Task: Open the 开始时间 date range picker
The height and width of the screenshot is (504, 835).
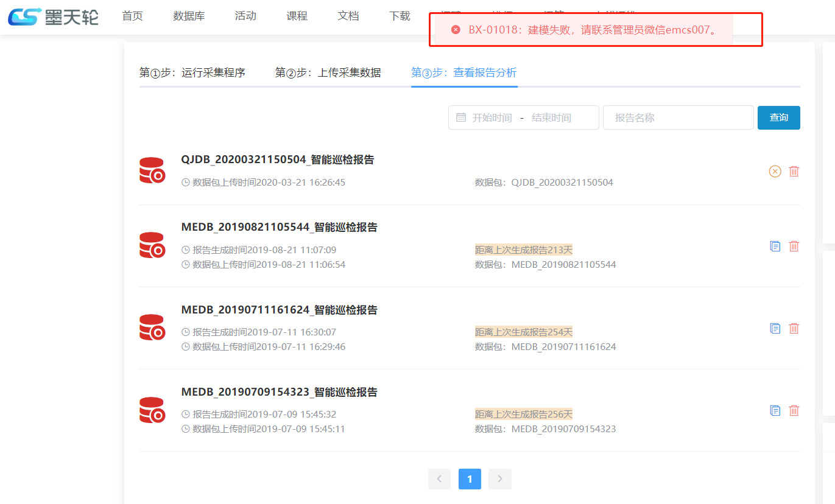Action: pos(491,118)
